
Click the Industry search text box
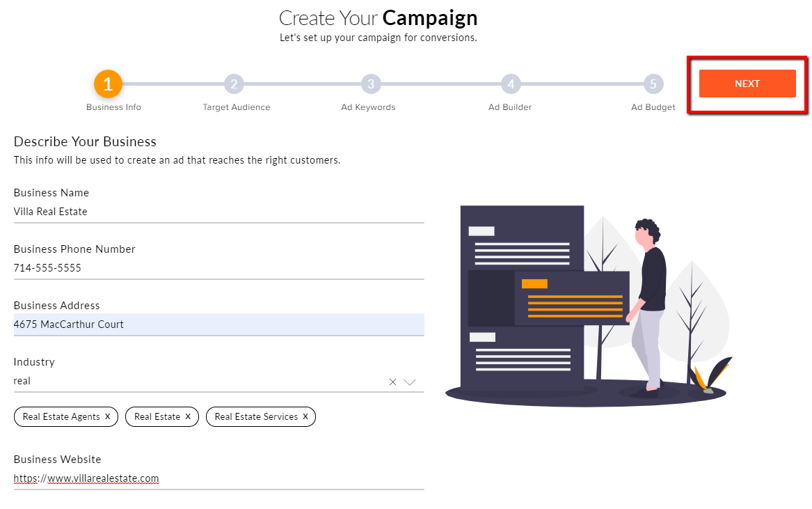tap(200, 381)
